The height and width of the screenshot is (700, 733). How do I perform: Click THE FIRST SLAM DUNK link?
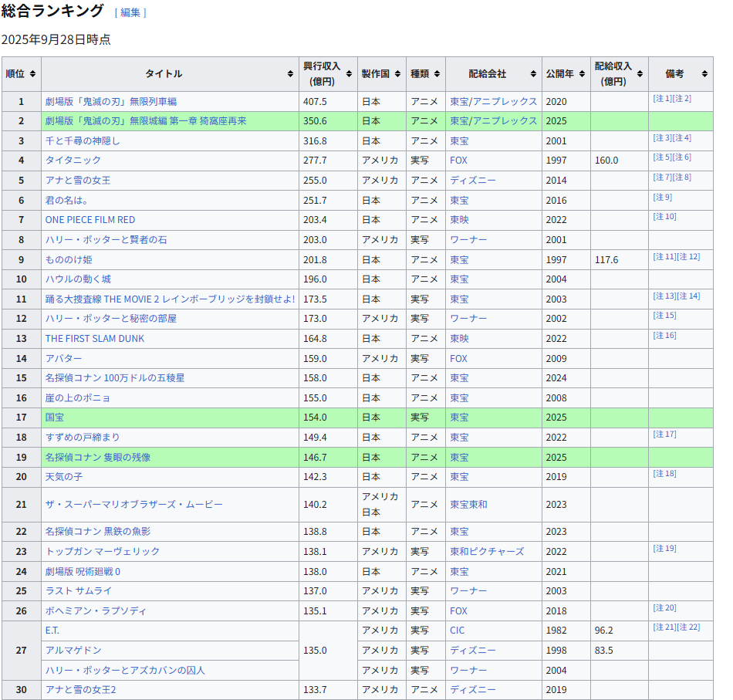tap(94, 338)
